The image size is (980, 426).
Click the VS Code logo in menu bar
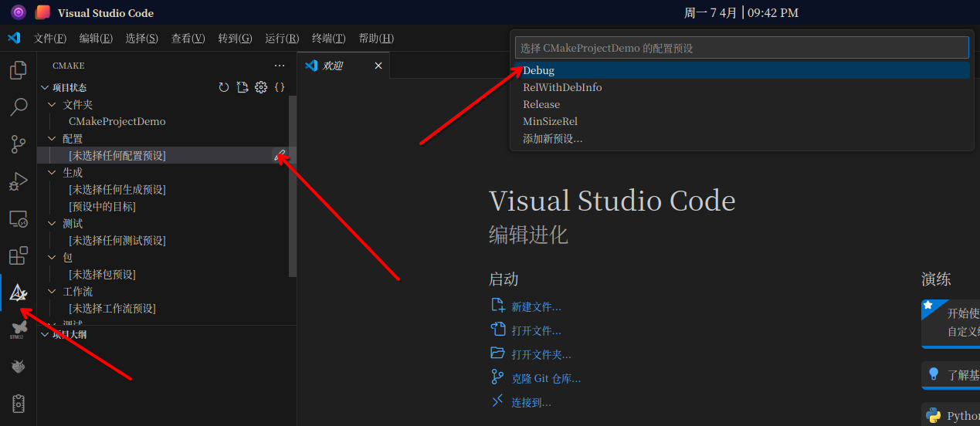point(13,38)
